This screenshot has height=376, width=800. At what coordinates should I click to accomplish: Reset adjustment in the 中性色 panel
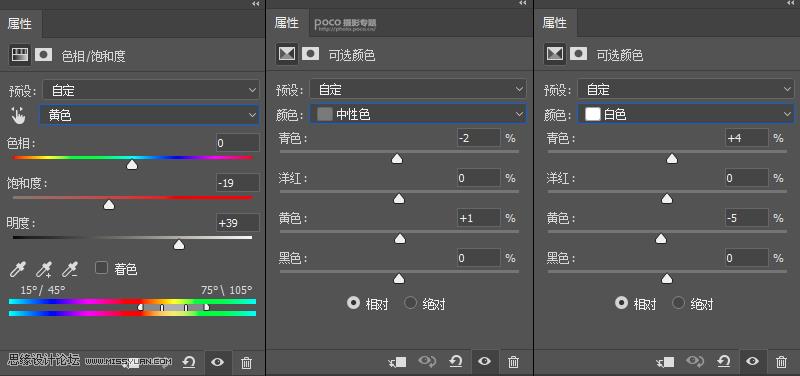point(456,362)
